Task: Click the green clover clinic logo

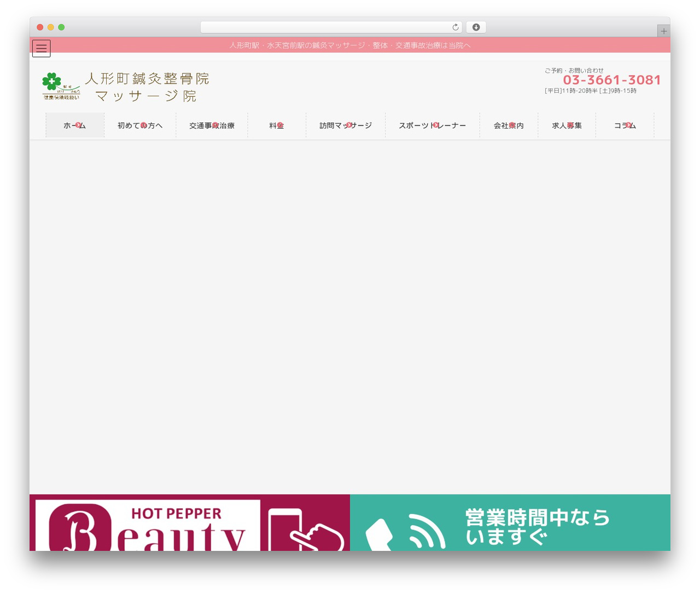Action: pos(61,86)
